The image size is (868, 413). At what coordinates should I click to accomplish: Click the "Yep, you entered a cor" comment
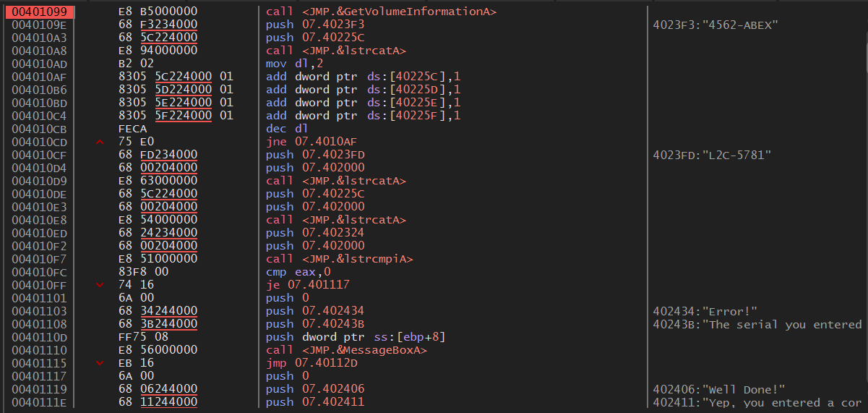(x=757, y=402)
